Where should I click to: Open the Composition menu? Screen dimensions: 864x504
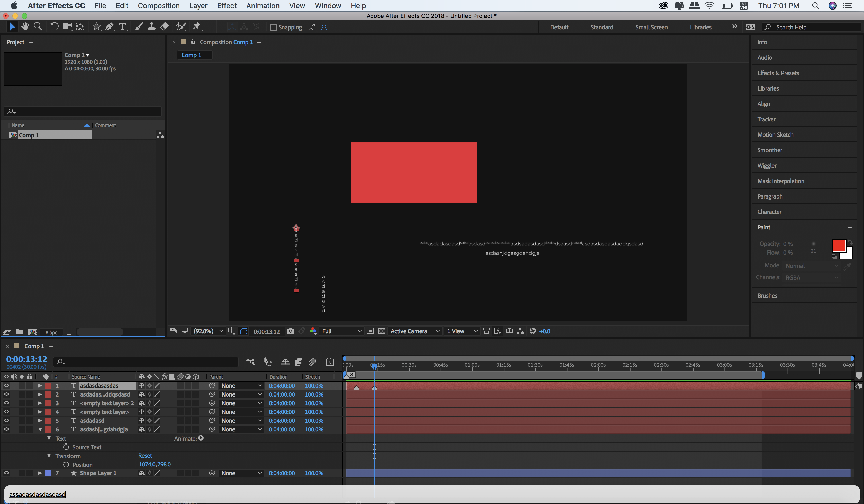coord(158,5)
